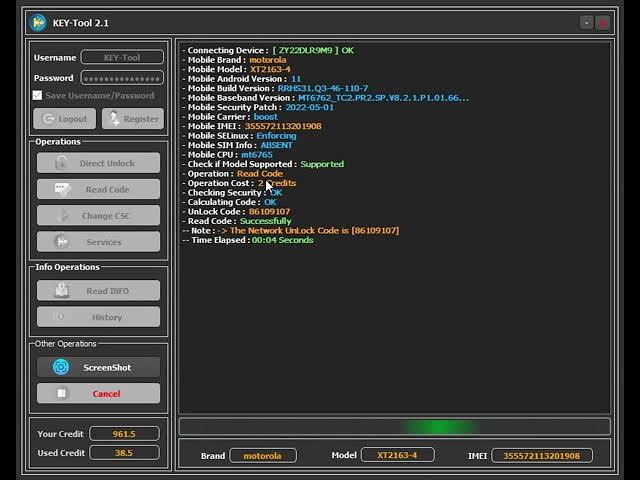Click the Services key icon
This screenshot has height=480, width=640.
[x=62, y=242]
